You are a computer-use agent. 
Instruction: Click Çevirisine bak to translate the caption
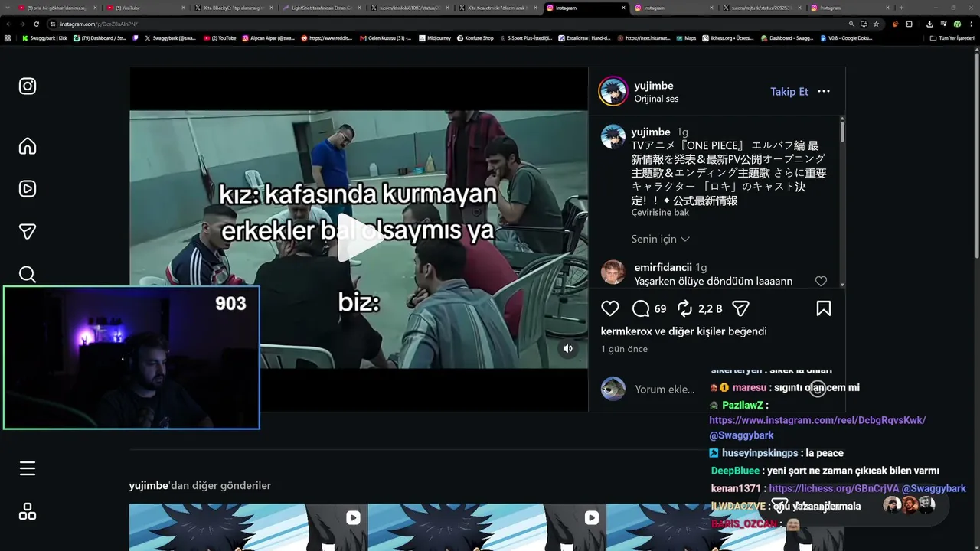pos(660,213)
